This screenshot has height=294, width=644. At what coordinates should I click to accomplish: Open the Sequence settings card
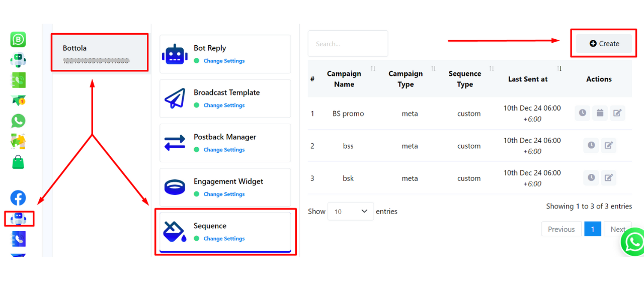click(x=225, y=232)
